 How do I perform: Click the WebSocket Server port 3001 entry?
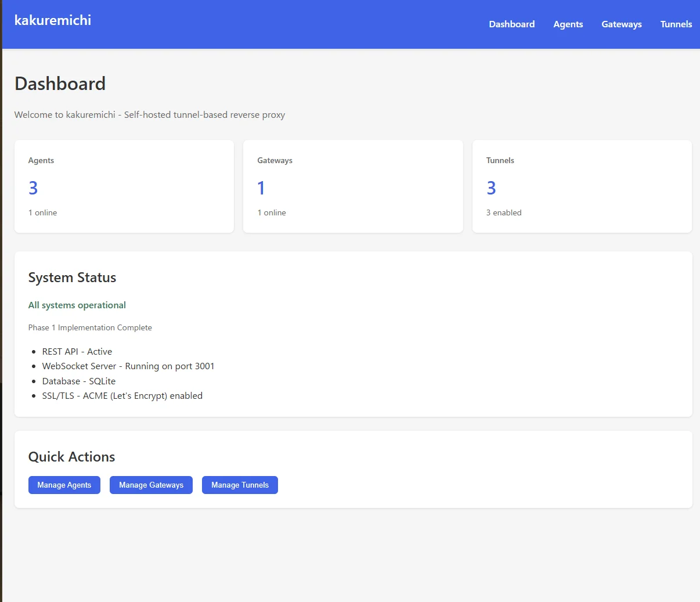click(x=128, y=366)
